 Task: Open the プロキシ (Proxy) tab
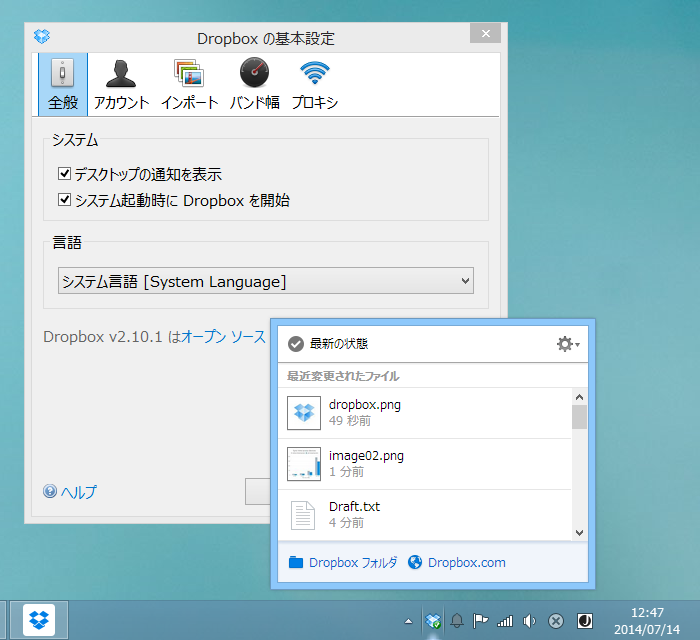pos(315,84)
